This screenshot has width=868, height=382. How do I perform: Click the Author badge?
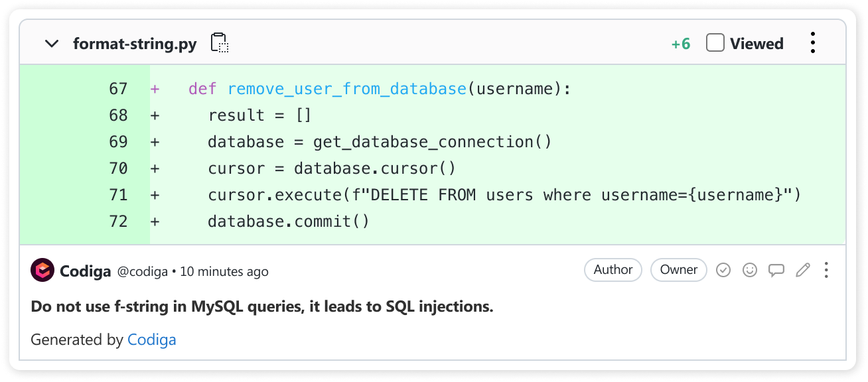[613, 270]
